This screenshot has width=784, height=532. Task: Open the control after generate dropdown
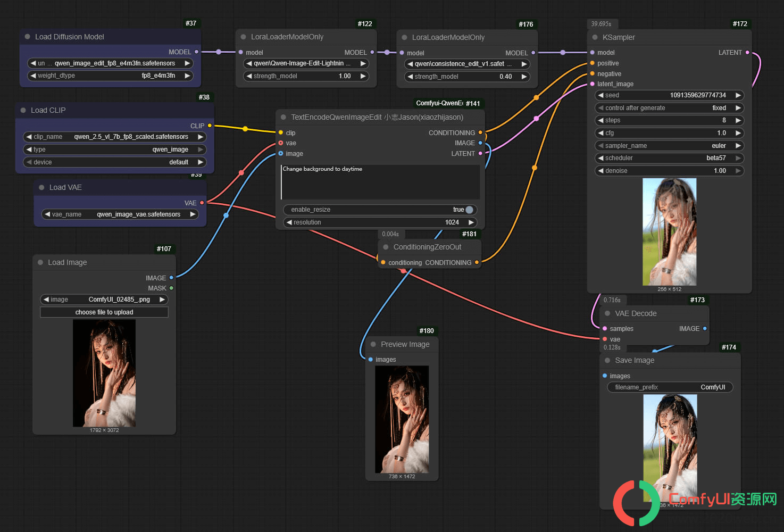[x=669, y=108]
